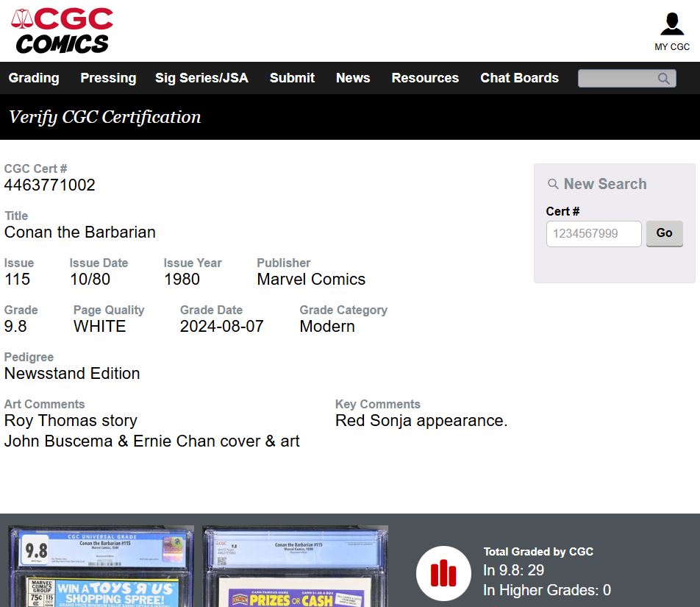Click the Verify CGC Certification heading
This screenshot has height=607, width=700.
104,117
